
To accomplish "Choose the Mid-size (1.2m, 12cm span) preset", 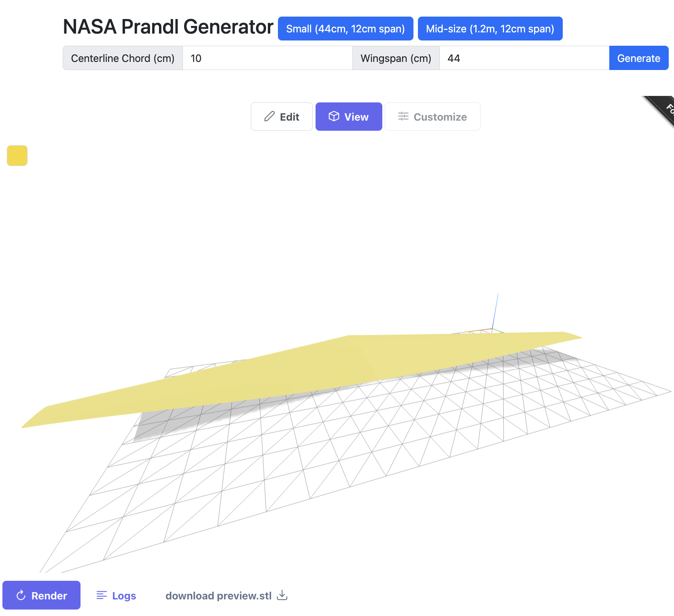I will tap(490, 29).
